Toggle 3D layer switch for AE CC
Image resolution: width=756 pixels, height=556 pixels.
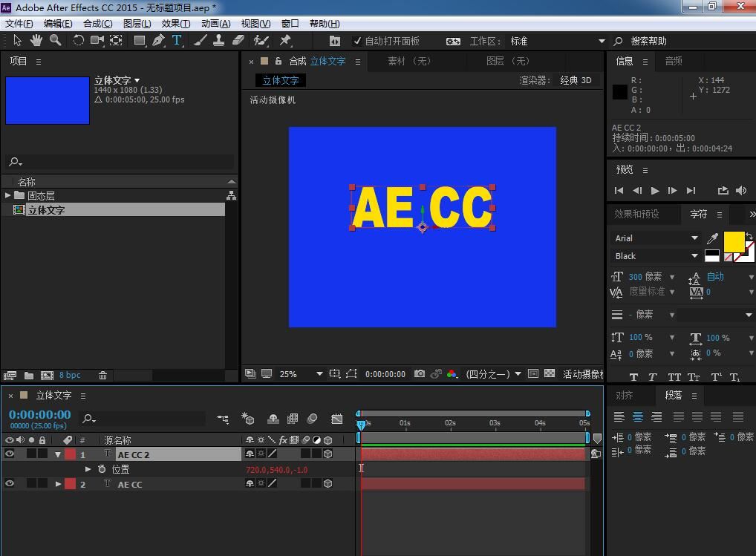click(328, 484)
